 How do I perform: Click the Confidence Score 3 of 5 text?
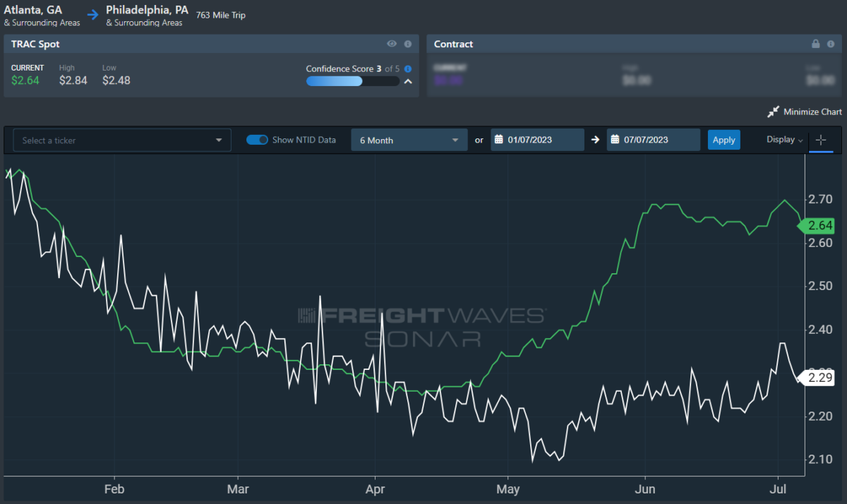[353, 68]
